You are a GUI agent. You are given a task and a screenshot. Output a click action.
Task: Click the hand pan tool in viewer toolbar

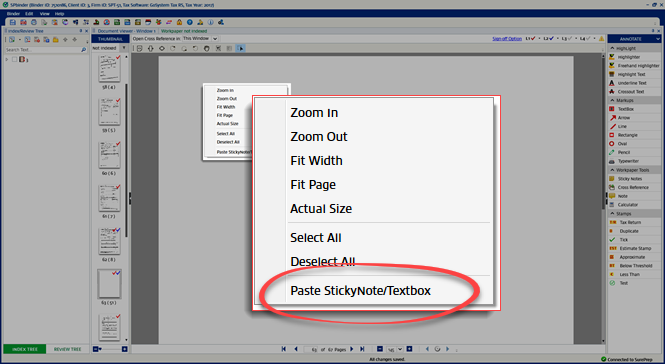pos(207,48)
